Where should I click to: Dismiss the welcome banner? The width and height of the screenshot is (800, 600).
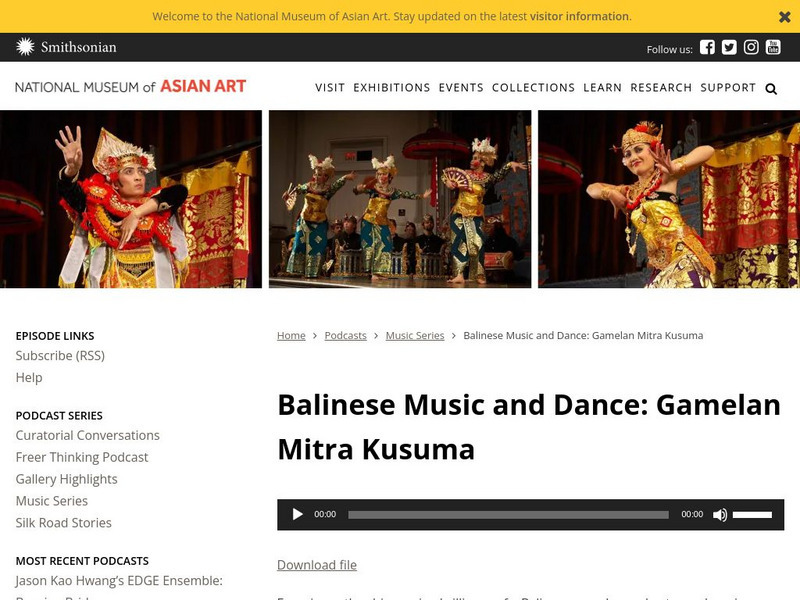pyautogui.click(x=783, y=16)
